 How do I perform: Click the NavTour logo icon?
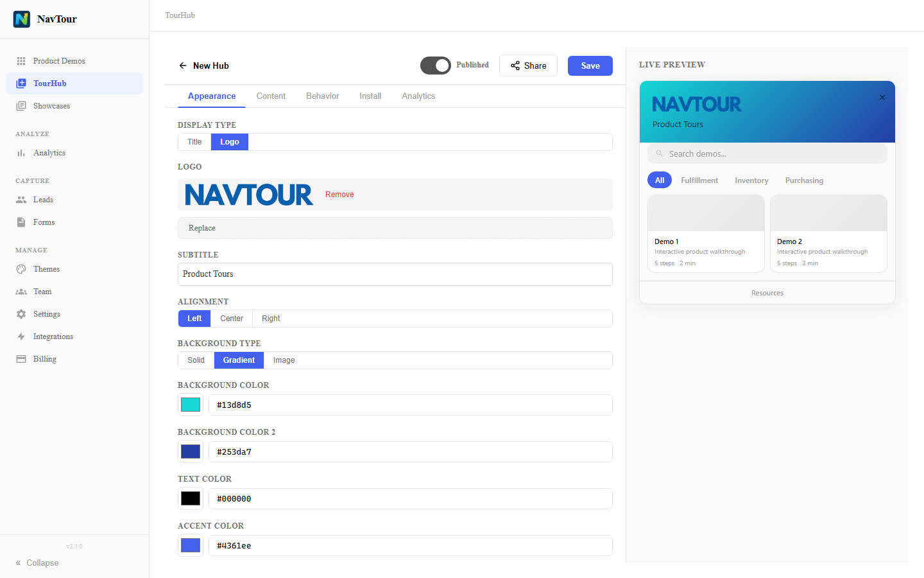pyautogui.click(x=22, y=19)
